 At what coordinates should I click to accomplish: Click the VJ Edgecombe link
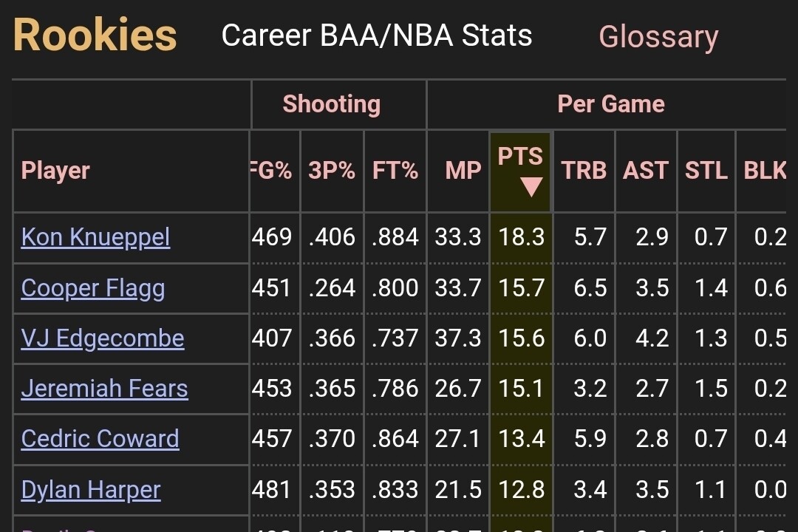(102, 338)
